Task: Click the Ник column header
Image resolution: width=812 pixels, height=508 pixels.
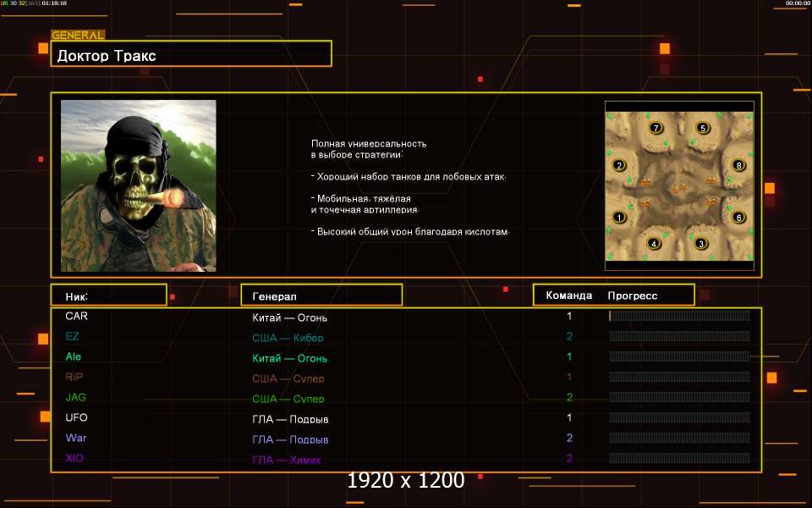Action: pyautogui.click(x=108, y=295)
